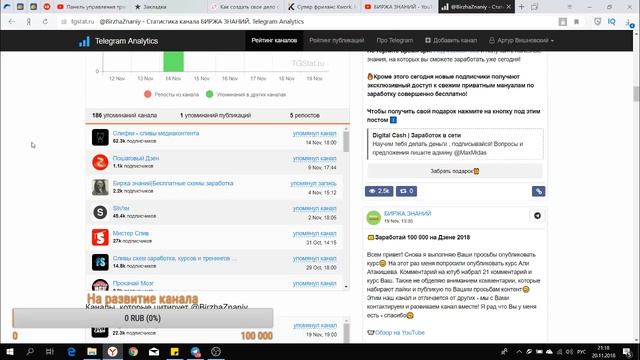Click the taskbar search magnifier
The image size is (640, 360).
tap(30, 351)
